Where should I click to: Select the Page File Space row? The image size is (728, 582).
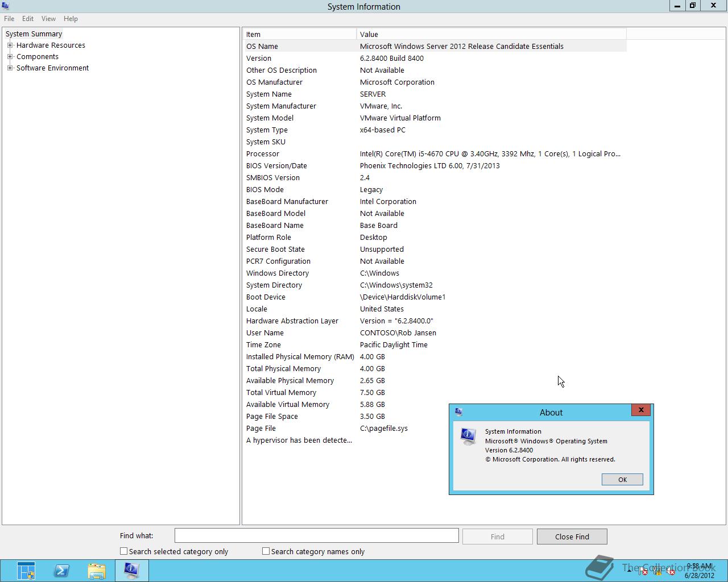click(435, 416)
